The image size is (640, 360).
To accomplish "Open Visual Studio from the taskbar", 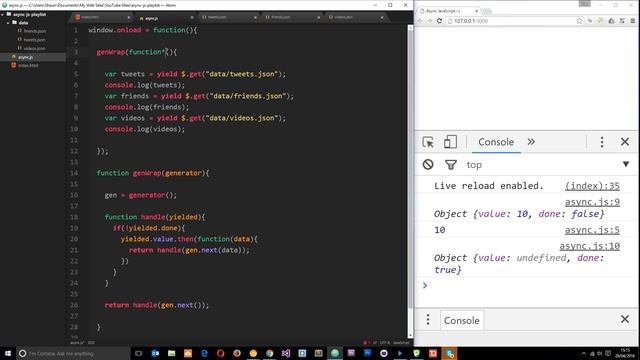I will (x=286, y=353).
